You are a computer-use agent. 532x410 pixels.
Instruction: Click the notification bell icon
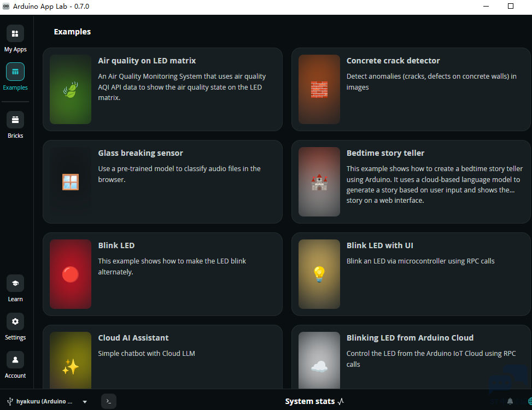[510, 401]
